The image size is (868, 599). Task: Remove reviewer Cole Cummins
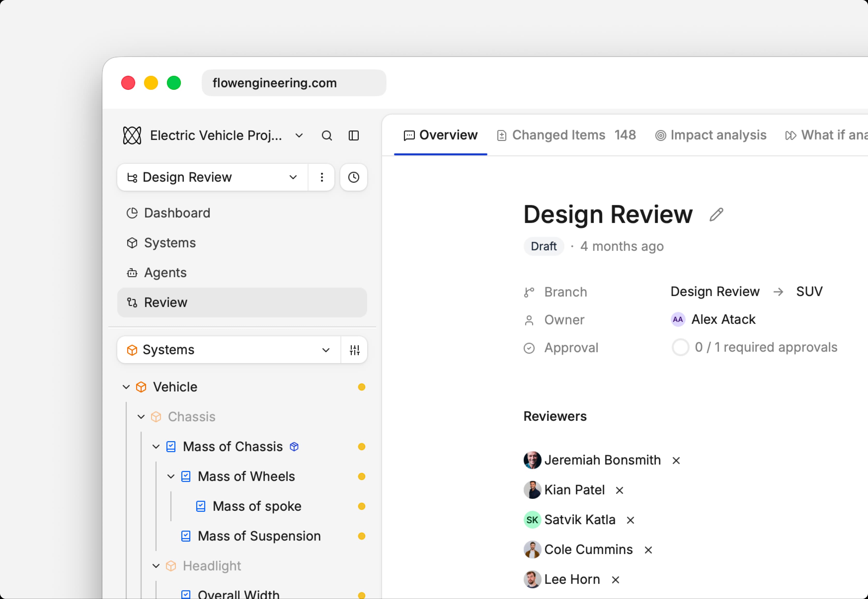[x=648, y=550]
